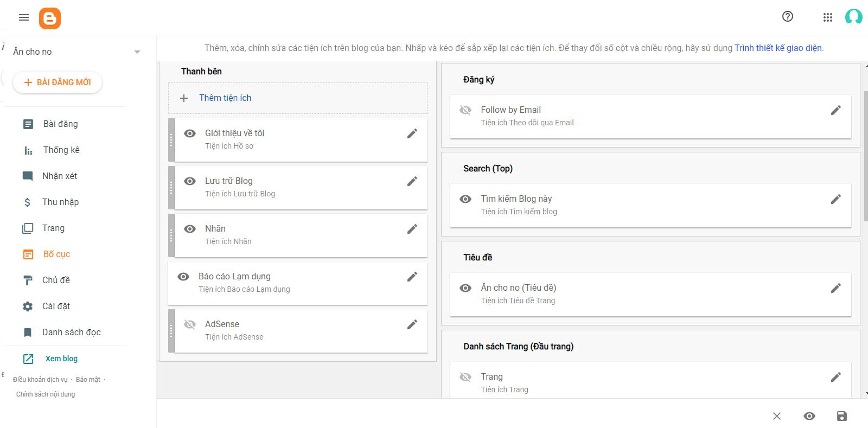
Task: Show the hidden Follow by Email gadget
Action: tap(465, 110)
